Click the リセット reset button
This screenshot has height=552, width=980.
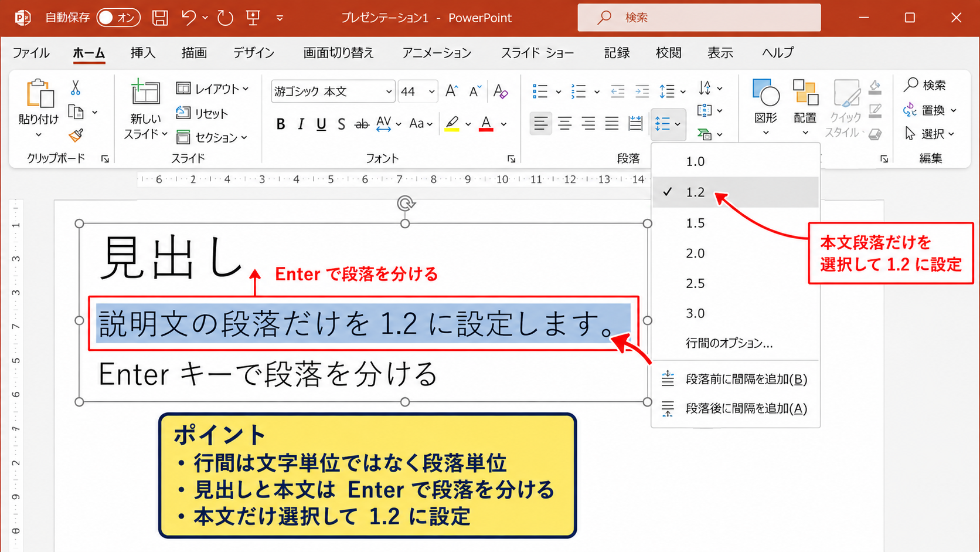202,113
